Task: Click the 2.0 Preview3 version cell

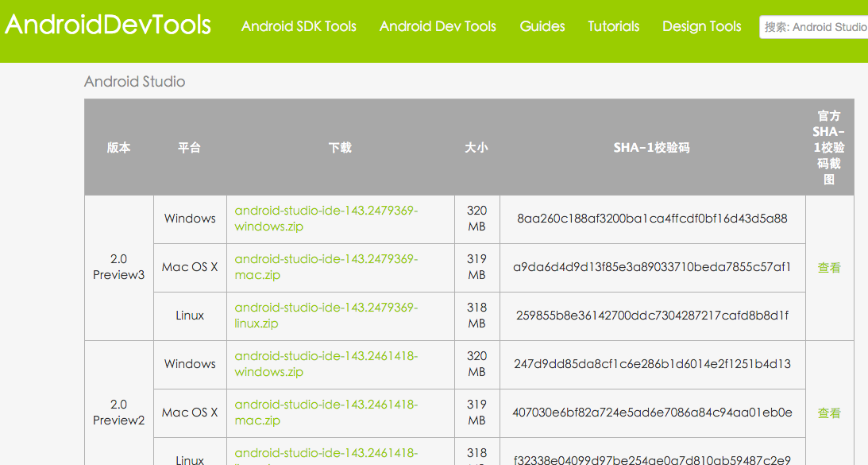Action: click(x=118, y=266)
